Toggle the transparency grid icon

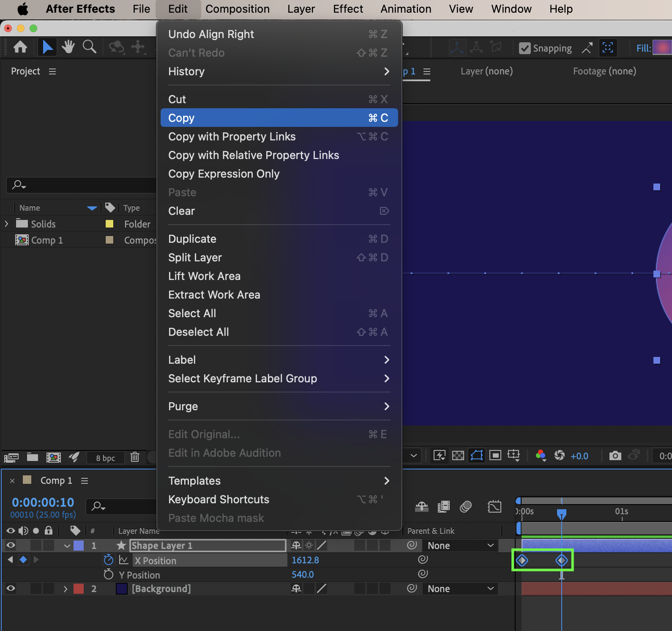(458, 455)
